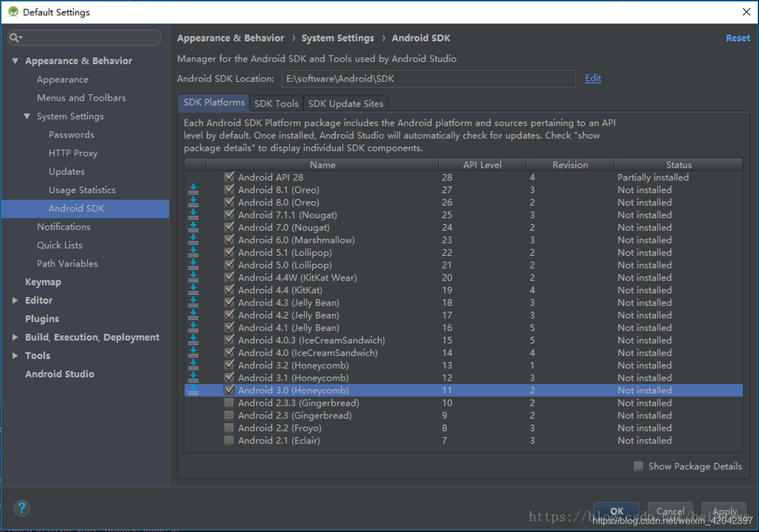Uncheck the Android API 28 checkbox
Screen dimensions: 759x532
click(x=229, y=176)
